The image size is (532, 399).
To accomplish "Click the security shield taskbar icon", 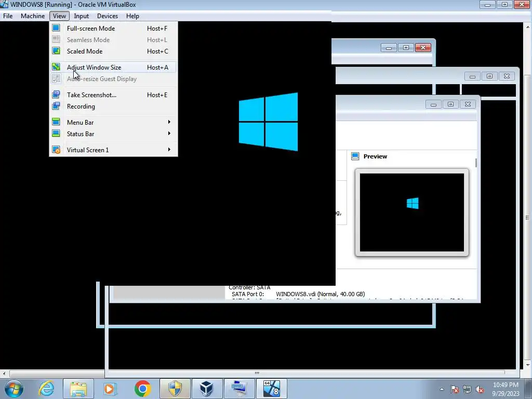I will click(x=175, y=389).
